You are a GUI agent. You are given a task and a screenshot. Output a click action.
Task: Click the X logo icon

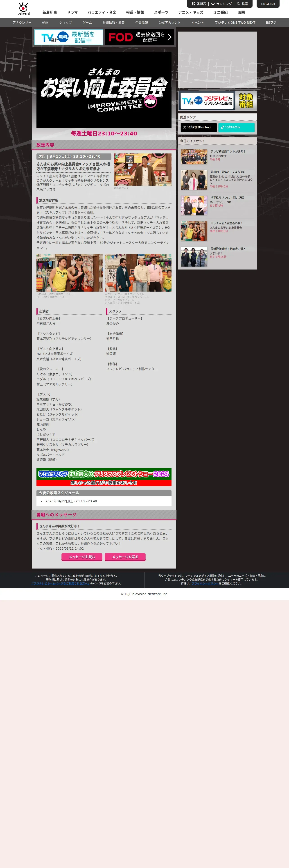pyautogui.click(x=184, y=127)
